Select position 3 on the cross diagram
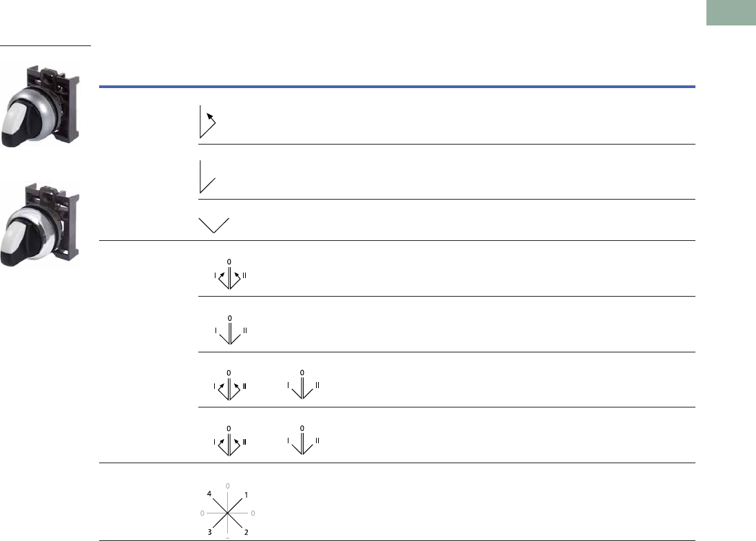 [x=209, y=533]
